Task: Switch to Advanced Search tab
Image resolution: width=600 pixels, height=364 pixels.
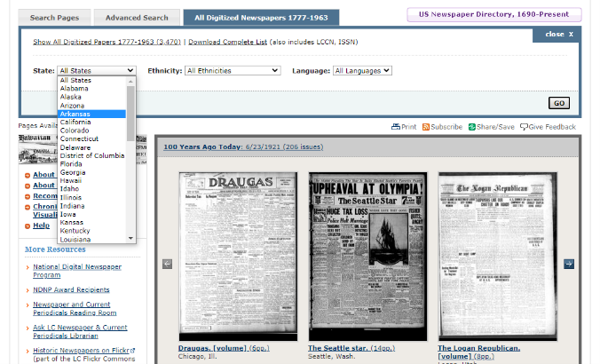Action: (x=137, y=18)
